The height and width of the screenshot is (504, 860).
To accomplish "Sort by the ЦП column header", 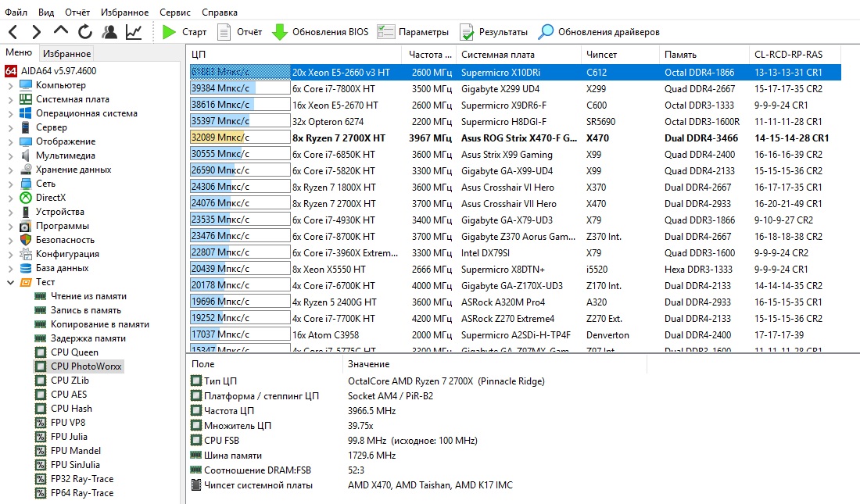I will (294, 54).
